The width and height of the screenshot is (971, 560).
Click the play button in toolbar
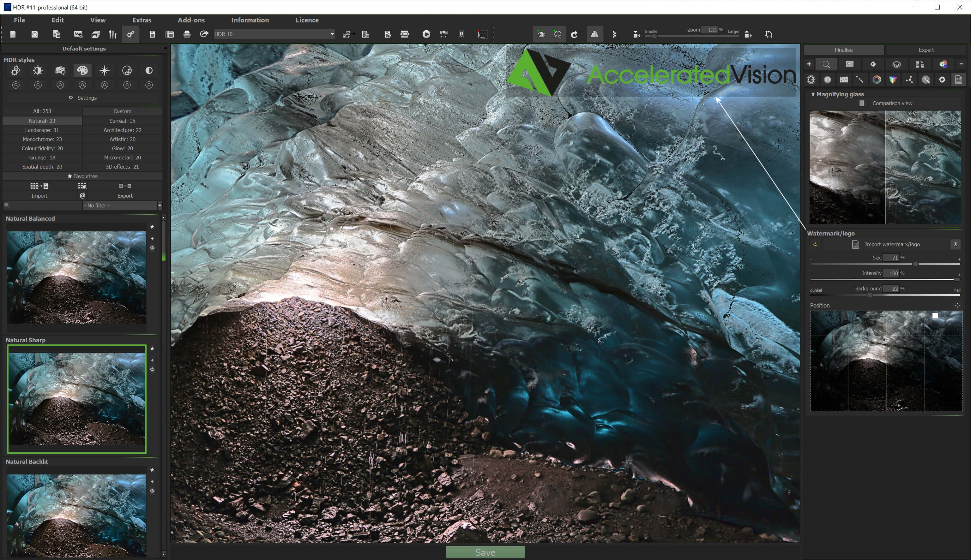pyautogui.click(x=426, y=34)
